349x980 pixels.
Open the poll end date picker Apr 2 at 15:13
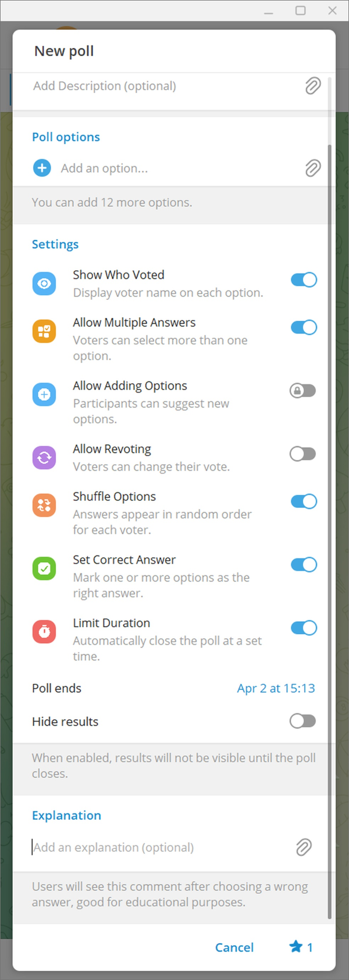tap(276, 688)
